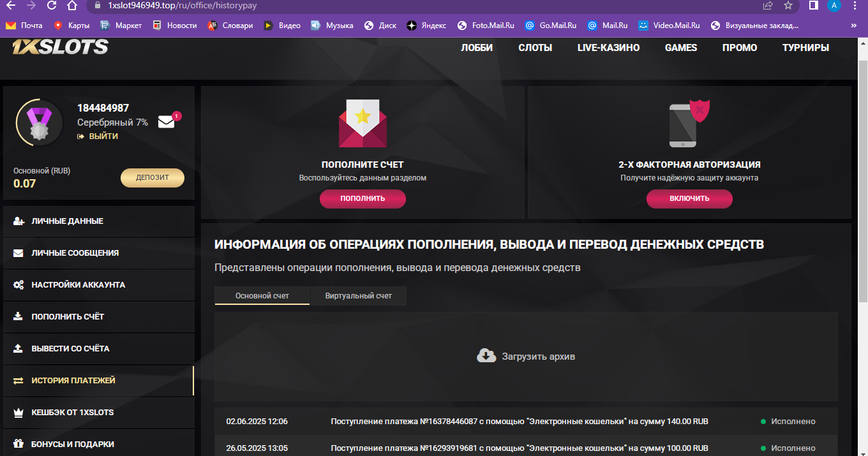Viewport: 868px width, 456px height.
Task: Click the 1XSLOTS logo
Action: click(60, 47)
